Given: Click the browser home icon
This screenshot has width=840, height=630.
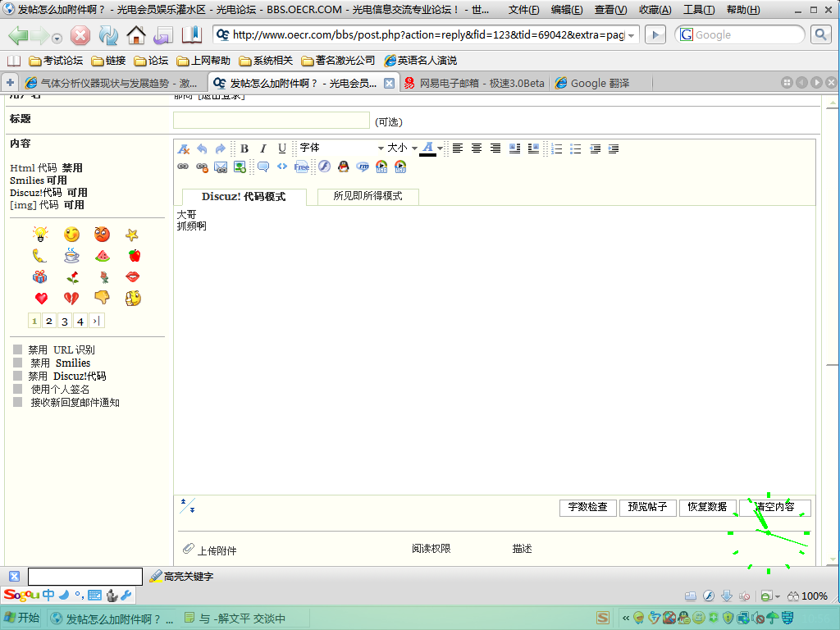Looking at the screenshot, I should [x=136, y=35].
